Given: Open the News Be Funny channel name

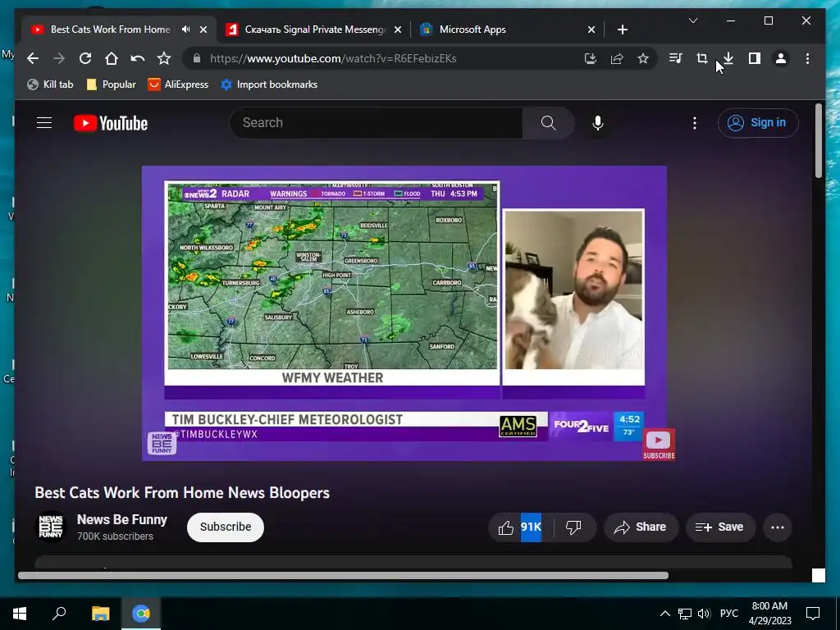Looking at the screenshot, I should (122, 519).
